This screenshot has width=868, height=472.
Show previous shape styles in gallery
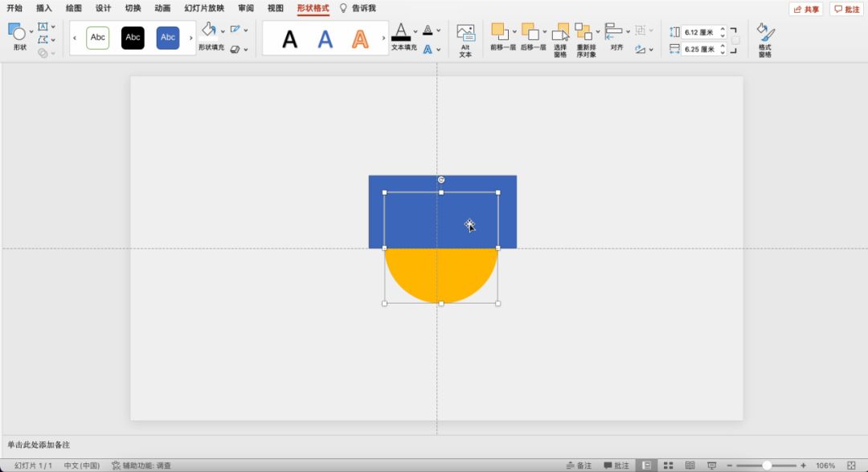click(75, 39)
